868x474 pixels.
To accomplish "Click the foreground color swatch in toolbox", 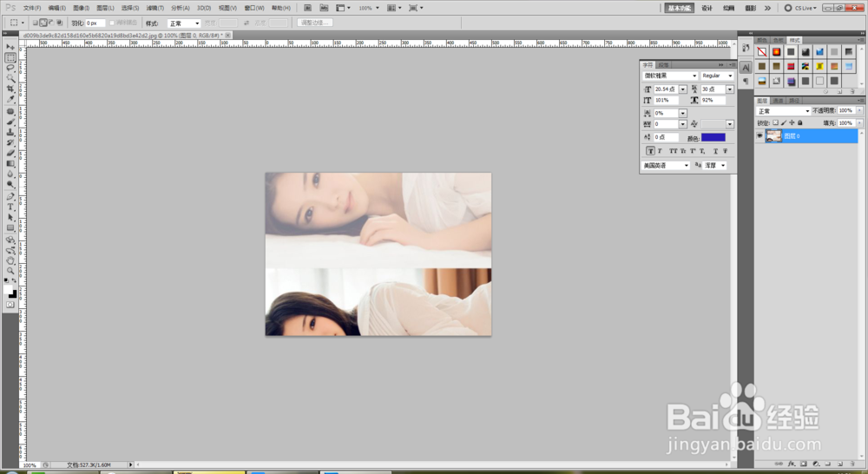I will (x=9, y=289).
